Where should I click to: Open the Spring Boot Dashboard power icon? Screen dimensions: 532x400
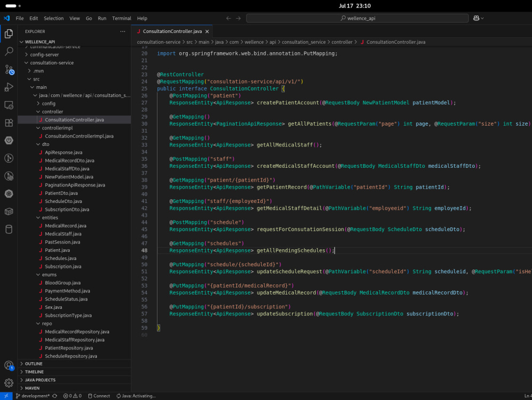(x=9, y=140)
